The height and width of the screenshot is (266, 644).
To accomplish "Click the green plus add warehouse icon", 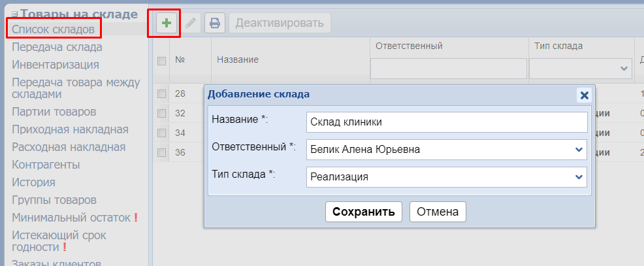I will (166, 24).
